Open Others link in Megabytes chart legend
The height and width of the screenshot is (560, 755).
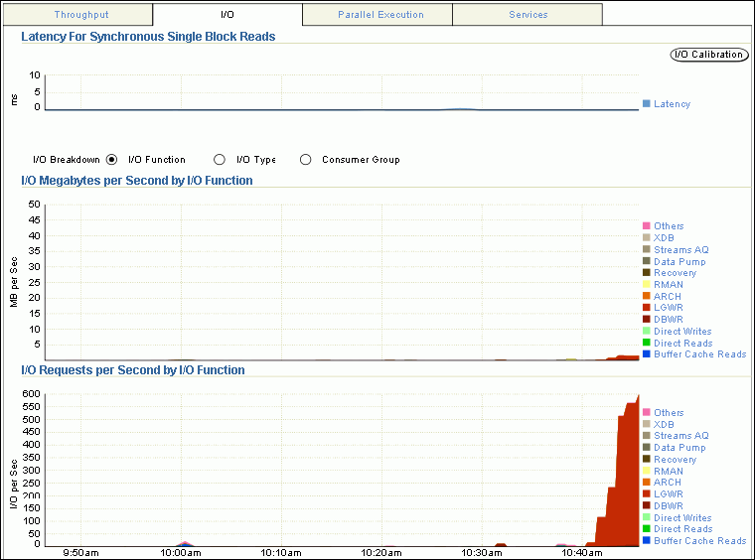[669, 226]
